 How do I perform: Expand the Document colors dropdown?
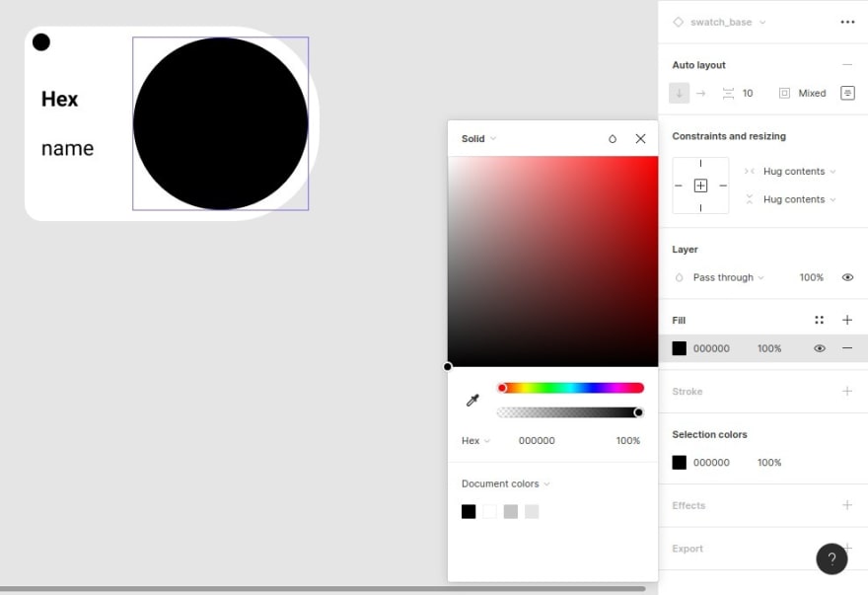[505, 483]
